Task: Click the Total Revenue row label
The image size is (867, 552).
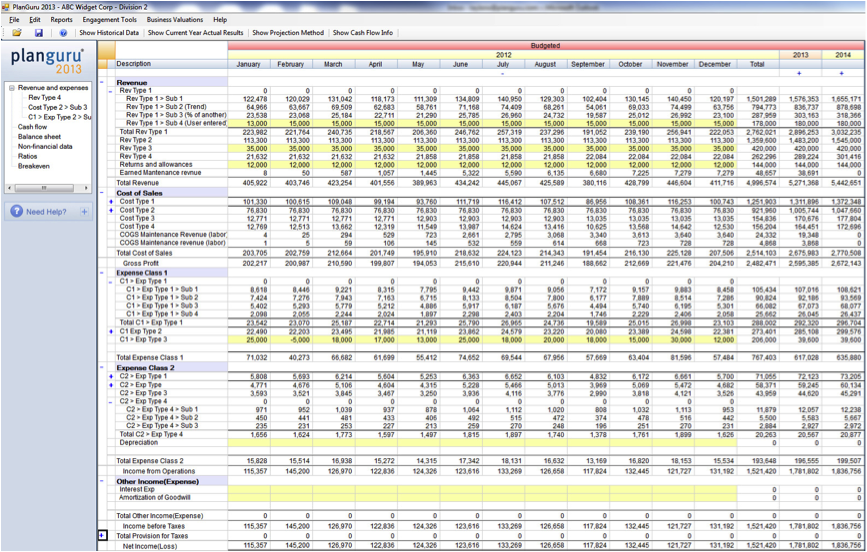Action: coord(138,183)
